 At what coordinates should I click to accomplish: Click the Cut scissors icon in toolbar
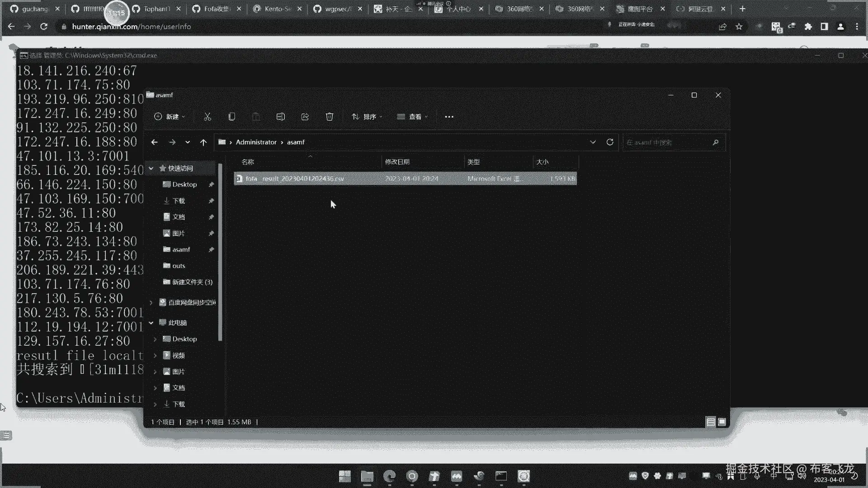click(x=208, y=117)
